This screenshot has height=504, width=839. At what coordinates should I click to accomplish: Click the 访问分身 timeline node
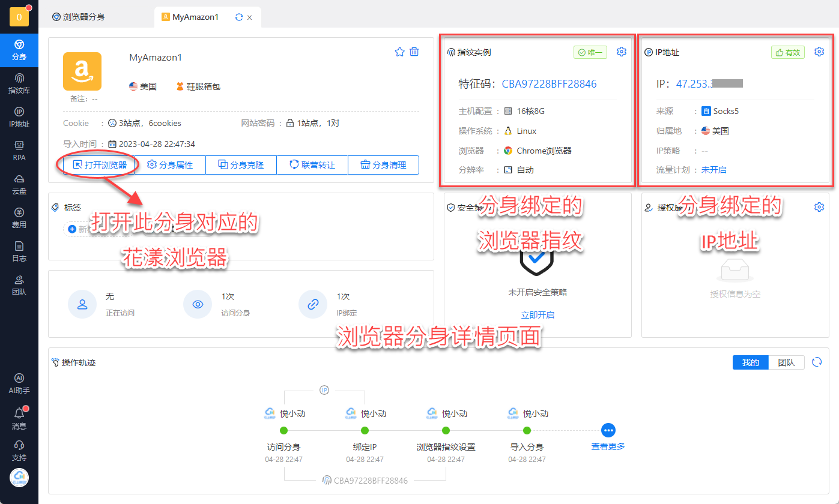click(284, 430)
